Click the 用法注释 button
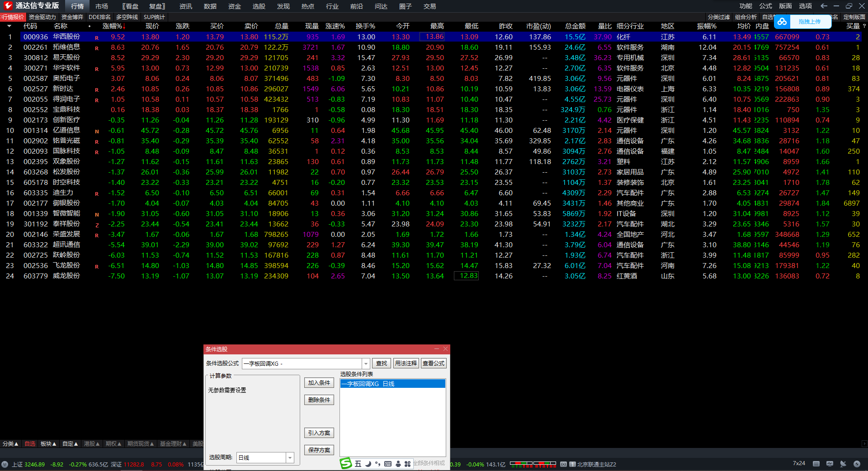The height and width of the screenshot is (471, 868). pos(406,363)
